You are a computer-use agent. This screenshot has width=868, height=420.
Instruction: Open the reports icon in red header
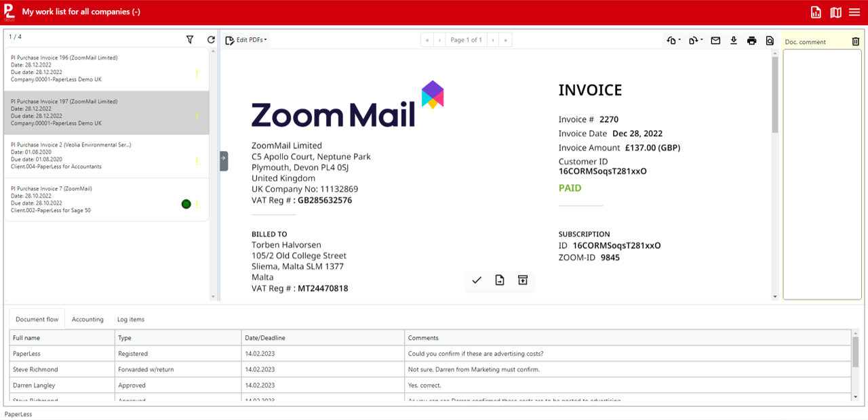click(816, 12)
